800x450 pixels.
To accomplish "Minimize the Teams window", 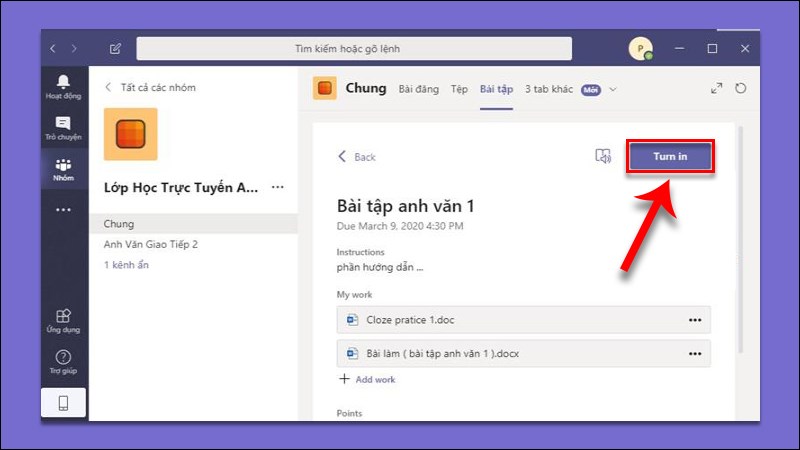I will pyautogui.click(x=679, y=48).
